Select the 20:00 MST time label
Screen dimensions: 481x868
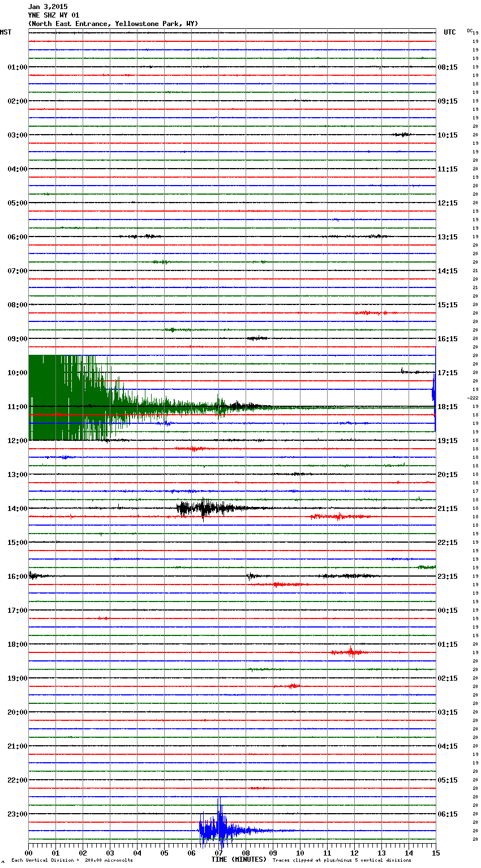(18, 712)
